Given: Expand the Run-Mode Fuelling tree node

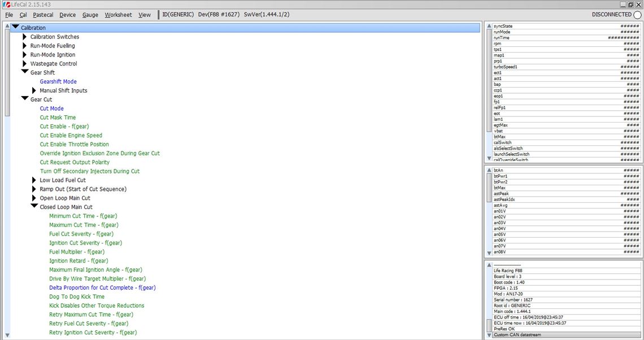Looking at the screenshot, I should 25,46.
